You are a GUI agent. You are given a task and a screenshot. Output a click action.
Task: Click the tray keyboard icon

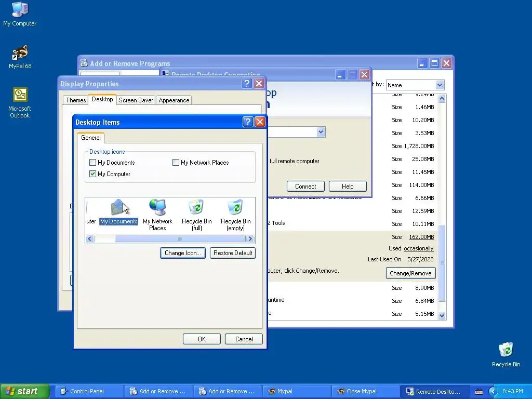point(478,392)
